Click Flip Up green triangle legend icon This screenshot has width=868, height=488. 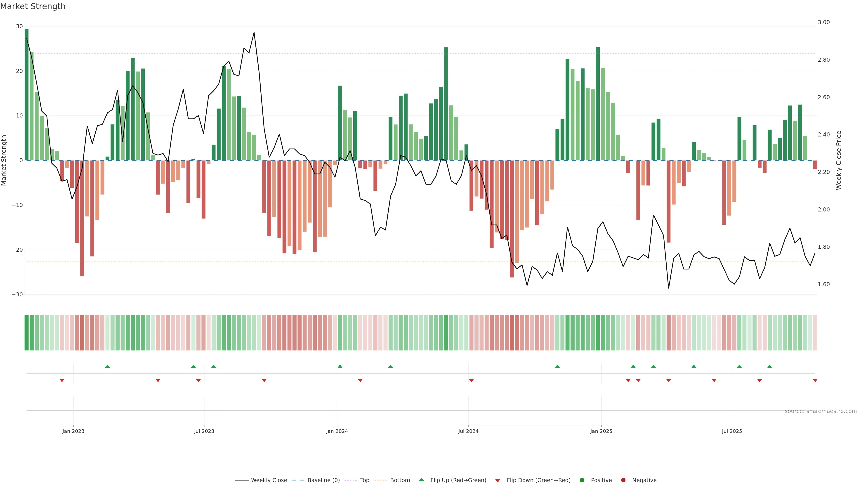pyautogui.click(x=421, y=480)
